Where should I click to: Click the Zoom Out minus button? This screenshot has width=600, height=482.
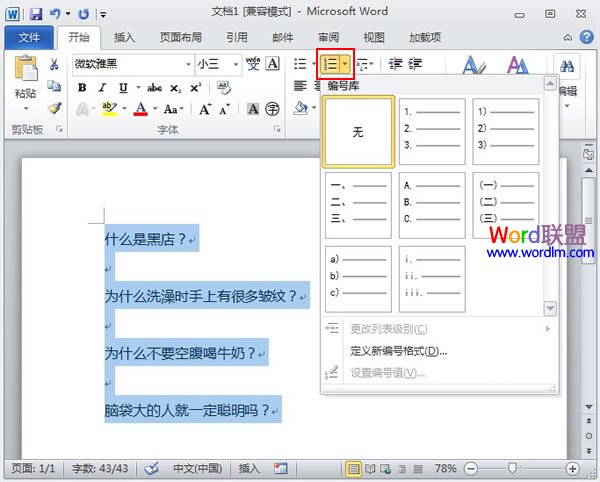(x=470, y=468)
